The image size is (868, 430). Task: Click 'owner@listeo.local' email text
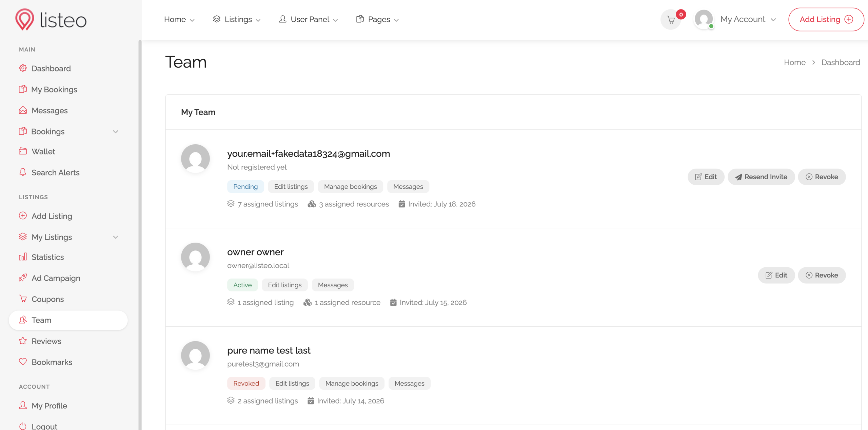(258, 266)
